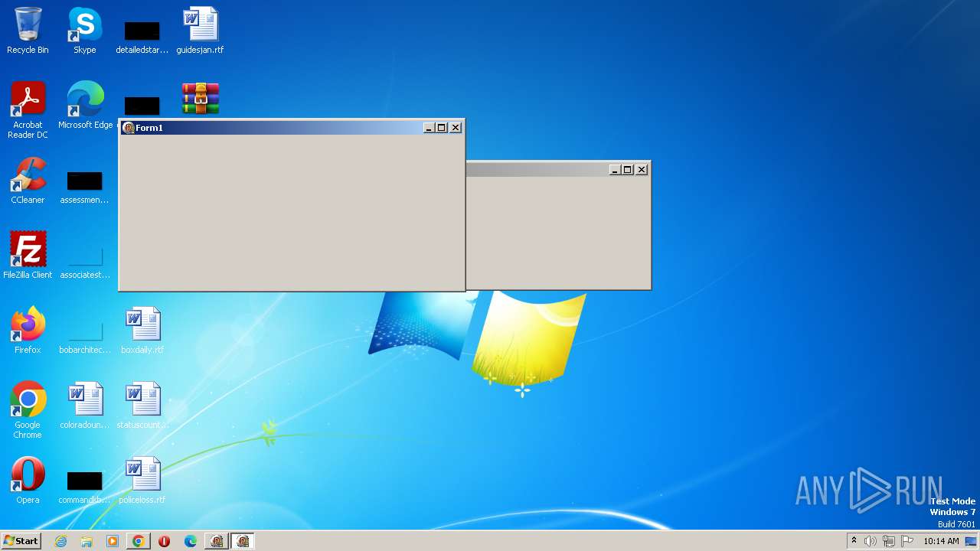Show hidden tray icons arrow

(x=854, y=541)
